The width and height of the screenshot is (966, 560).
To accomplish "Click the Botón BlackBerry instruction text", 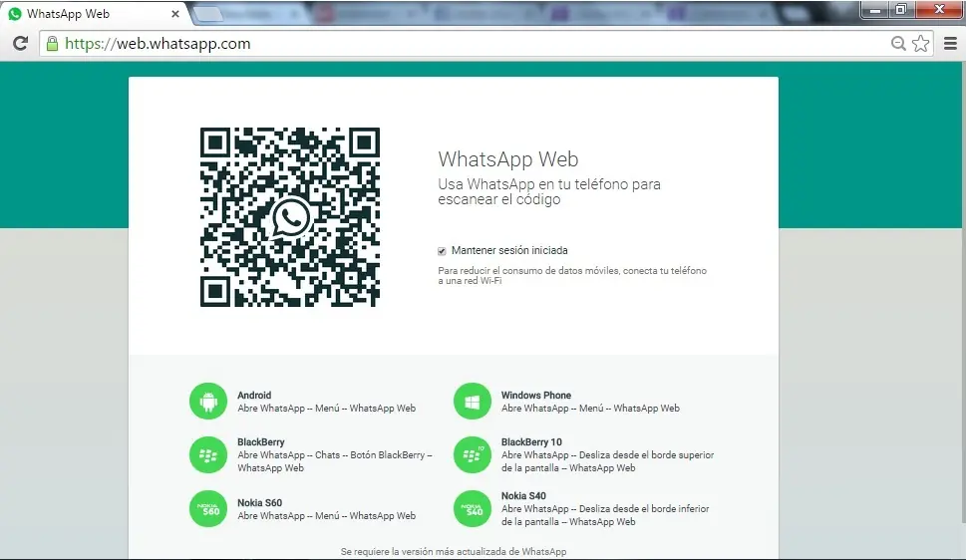I will coord(335,460).
